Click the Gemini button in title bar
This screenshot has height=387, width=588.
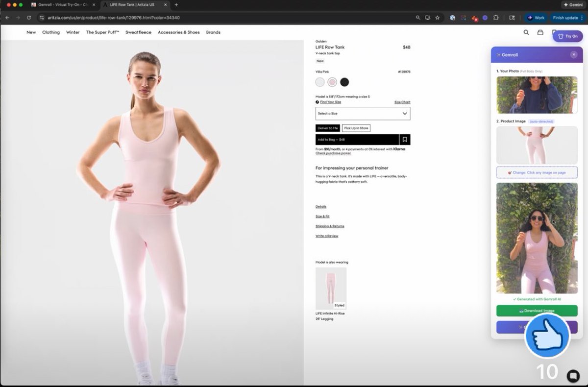[573, 4]
